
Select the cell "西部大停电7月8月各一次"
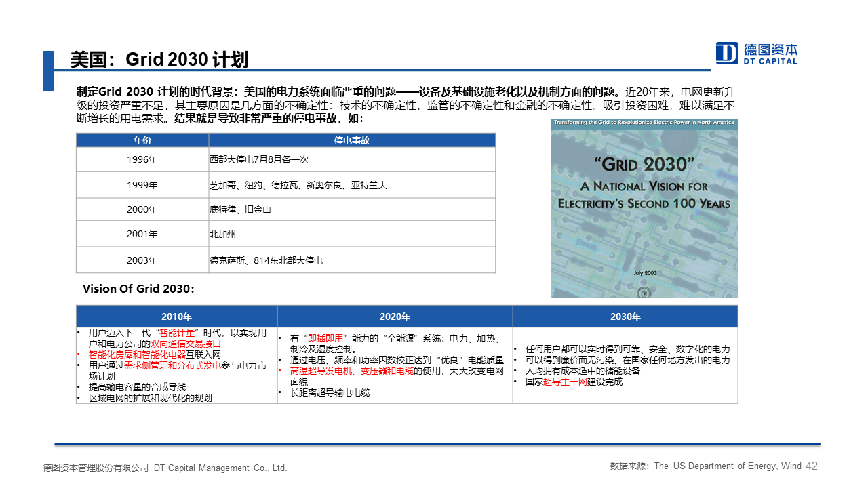tap(352, 159)
